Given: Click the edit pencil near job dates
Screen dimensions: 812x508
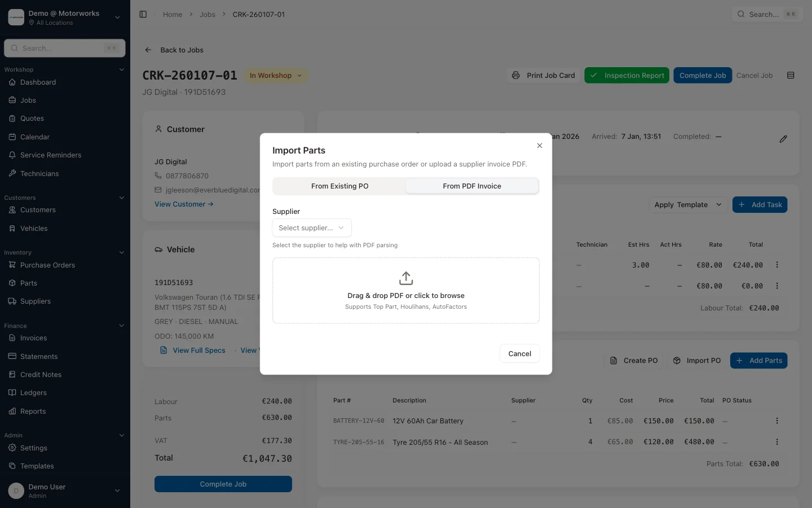Looking at the screenshot, I should pyautogui.click(x=784, y=139).
